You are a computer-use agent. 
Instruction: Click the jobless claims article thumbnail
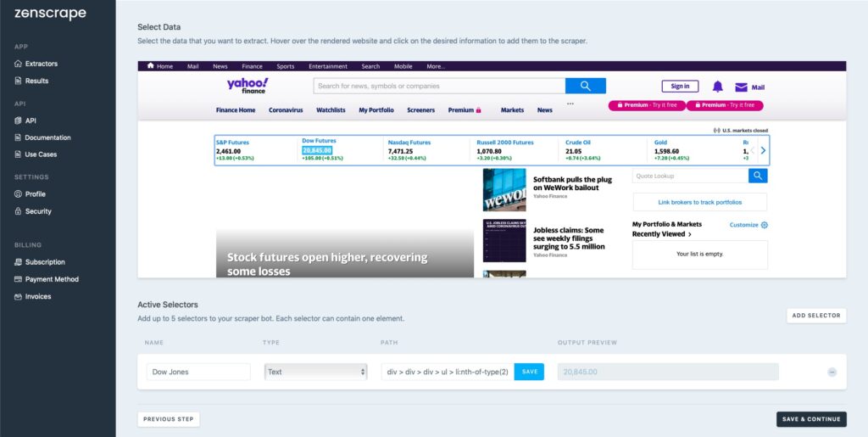click(504, 240)
